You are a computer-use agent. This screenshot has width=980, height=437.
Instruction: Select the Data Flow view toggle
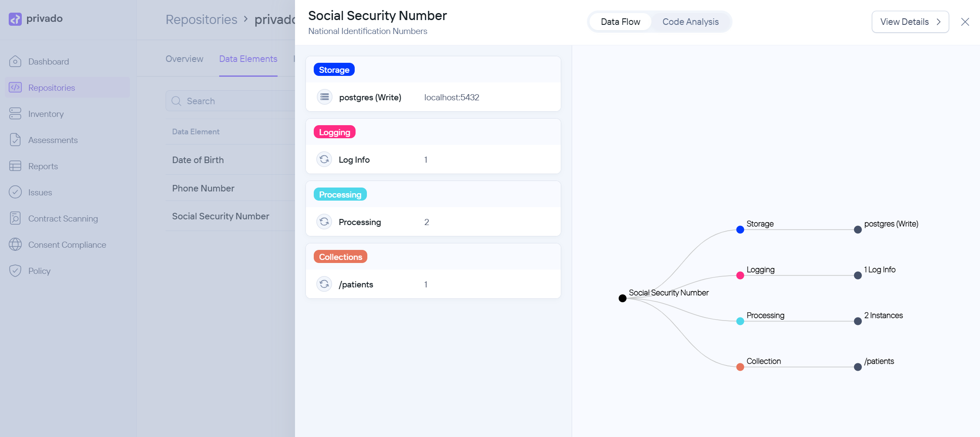click(x=621, y=21)
